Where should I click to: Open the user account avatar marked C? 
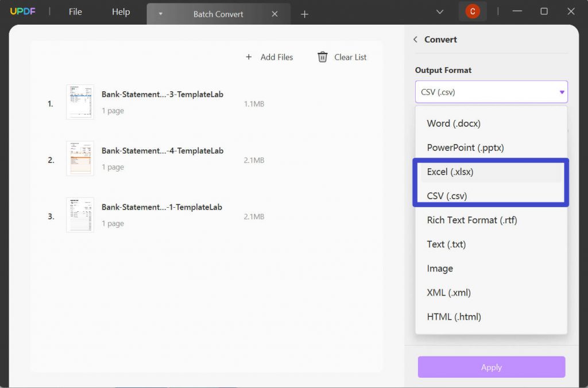pos(473,11)
